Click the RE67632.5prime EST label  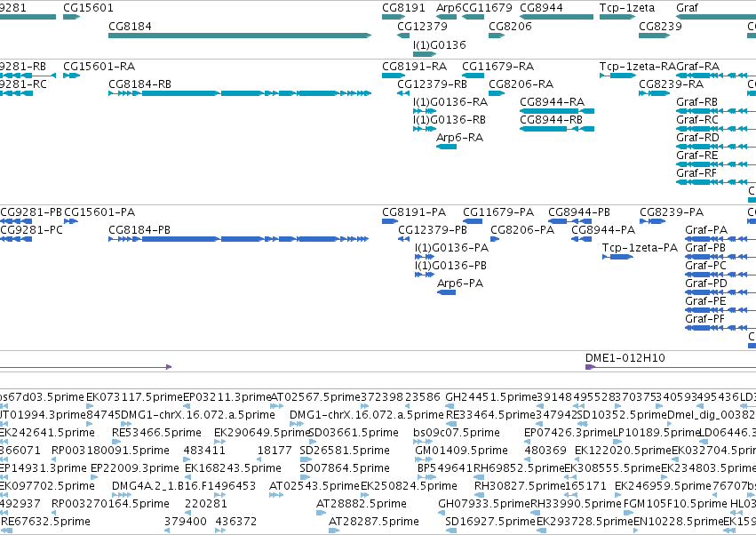tap(46, 521)
